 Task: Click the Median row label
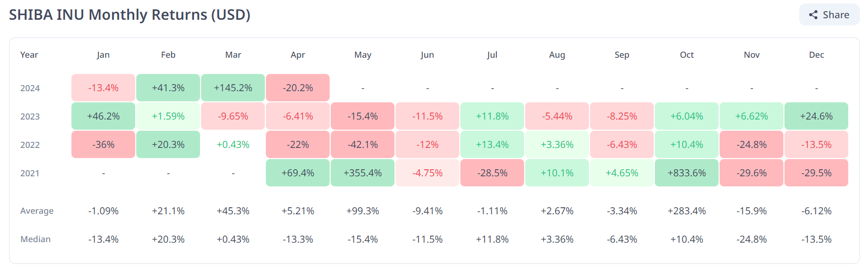[x=35, y=239]
